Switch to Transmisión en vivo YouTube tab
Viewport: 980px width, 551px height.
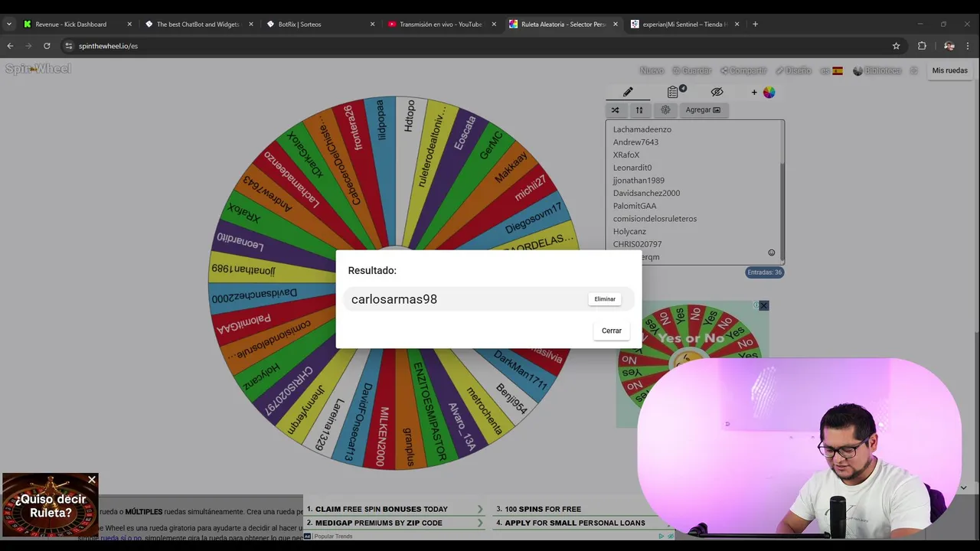440,24
